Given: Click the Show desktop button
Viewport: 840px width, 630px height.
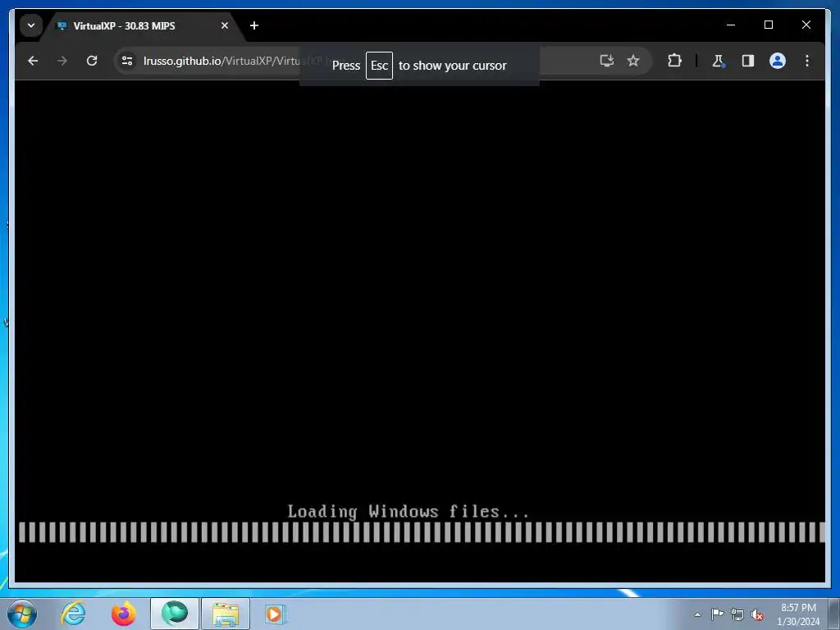Looking at the screenshot, I should [x=834, y=614].
